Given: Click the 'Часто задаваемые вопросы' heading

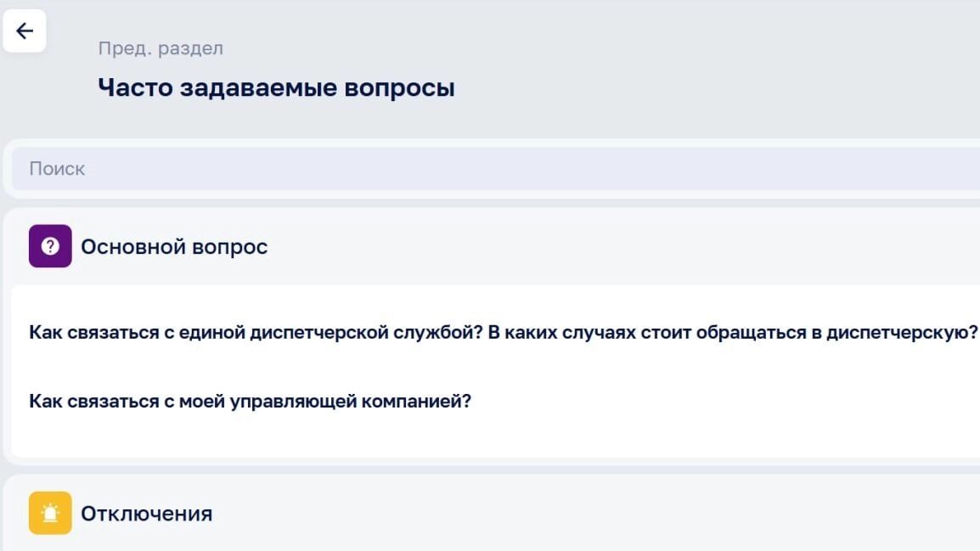Looking at the screenshot, I should [x=276, y=87].
